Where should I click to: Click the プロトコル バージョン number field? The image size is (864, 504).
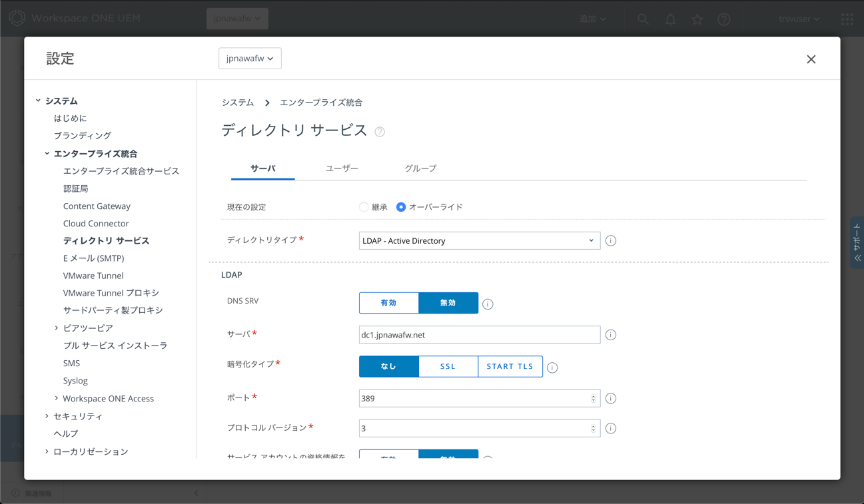click(x=480, y=428)
